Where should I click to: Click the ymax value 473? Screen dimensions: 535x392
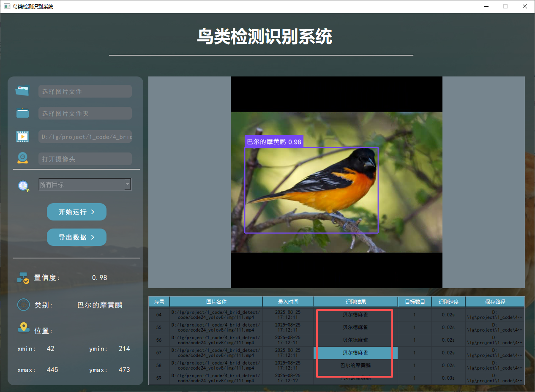tap(124, 370)
